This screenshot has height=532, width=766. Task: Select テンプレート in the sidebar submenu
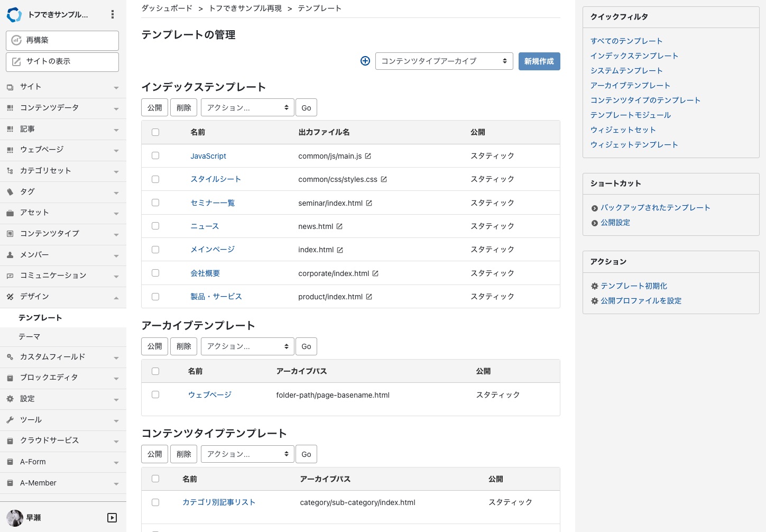40,318
